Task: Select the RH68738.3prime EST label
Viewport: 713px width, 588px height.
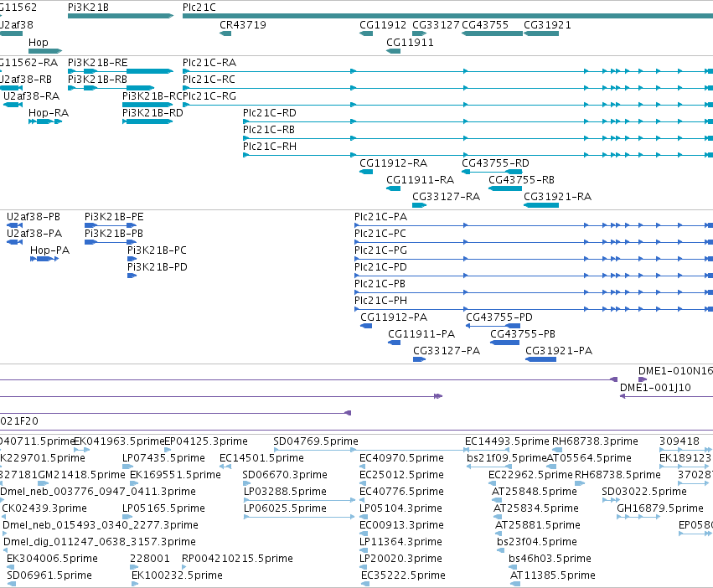Action: pos(595,441)
